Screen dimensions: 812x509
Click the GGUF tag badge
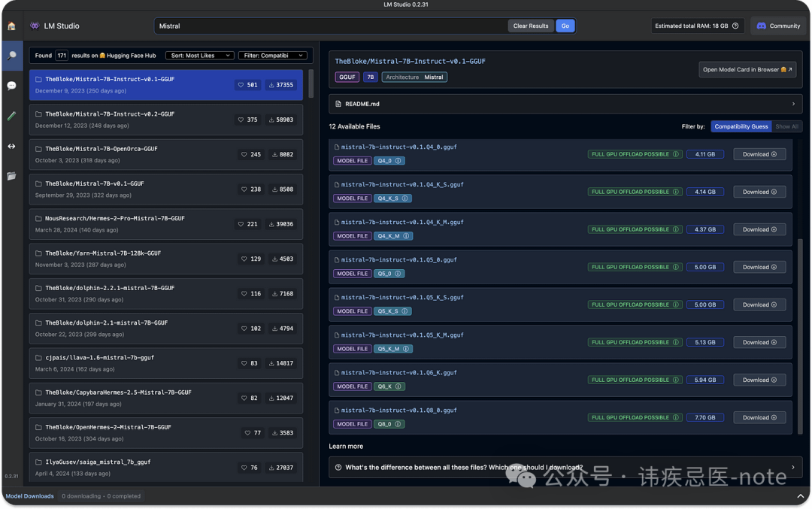[x=347, y=77]
